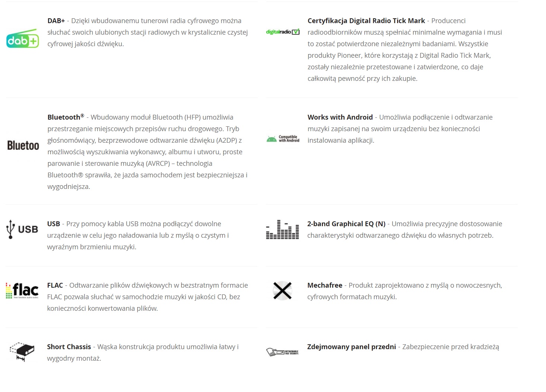Click the bold DAB+ heading
The width and height of the screenshot is (546, 392).
pyautogui.click(x=56, y=21)
